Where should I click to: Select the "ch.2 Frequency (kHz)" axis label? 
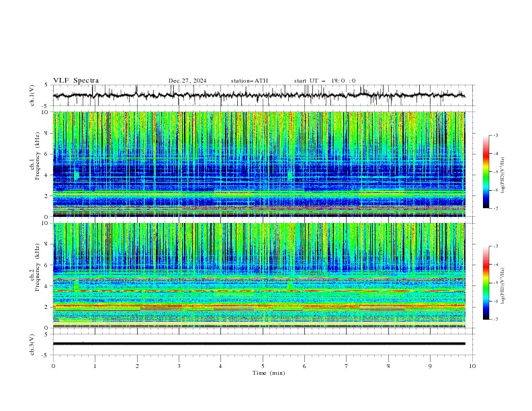(x=35, y=267)
